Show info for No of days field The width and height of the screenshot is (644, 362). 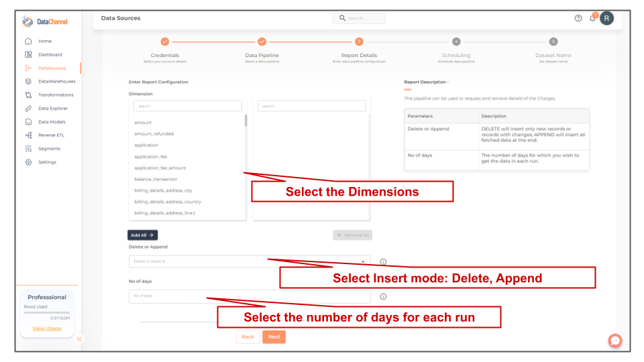coord(383,297)
